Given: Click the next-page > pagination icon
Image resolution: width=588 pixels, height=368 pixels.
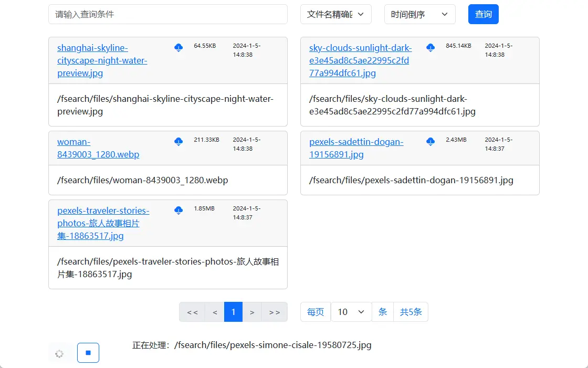Looking at the screenshot, I should (252, 311).
